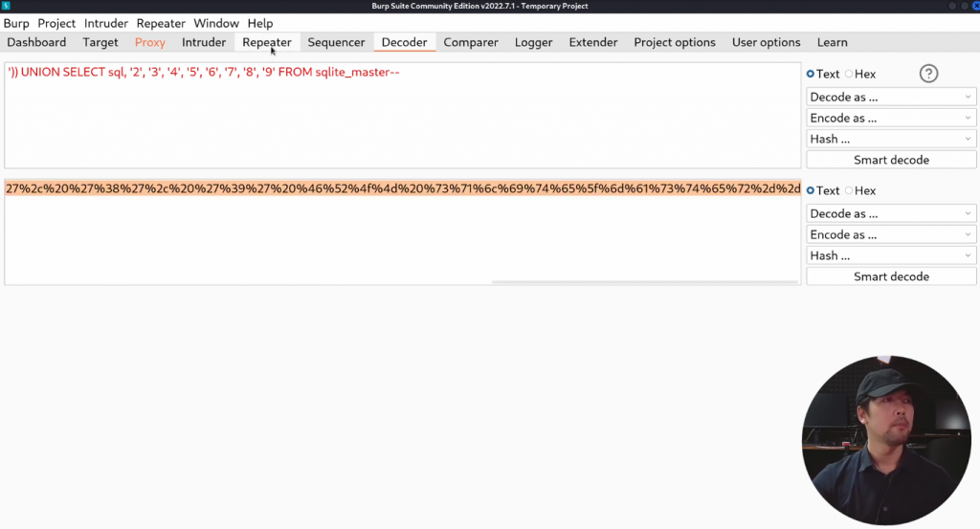980x529 pixels.
Task: Switch to the Target tab
Action: coord(100,42)
